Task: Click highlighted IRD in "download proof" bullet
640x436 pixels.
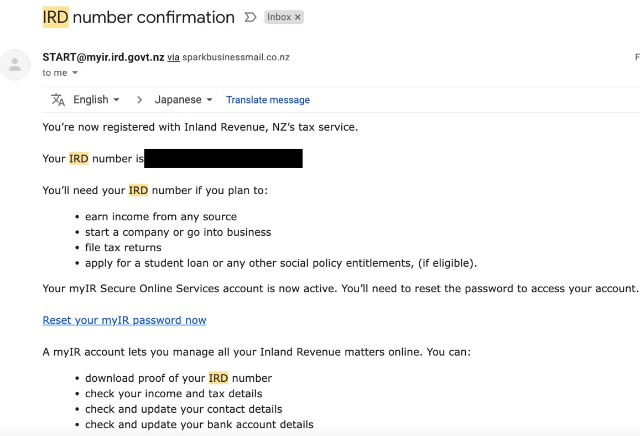Action: (x=218, y=378)
